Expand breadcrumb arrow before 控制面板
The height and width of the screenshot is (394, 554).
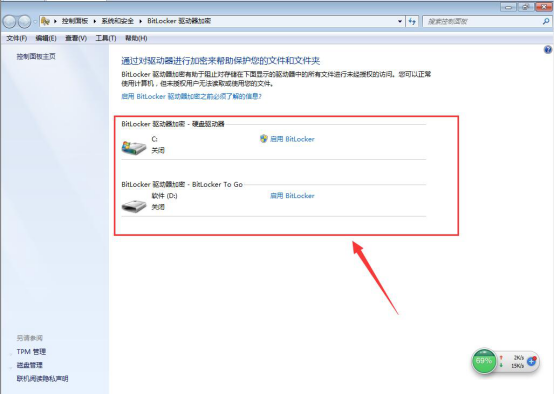click(55, 21)
